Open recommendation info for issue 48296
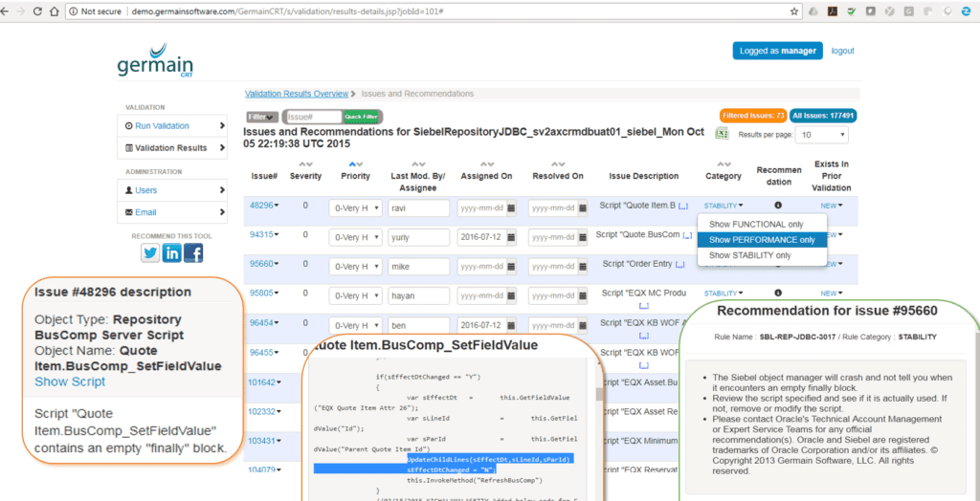 [777, 205]
